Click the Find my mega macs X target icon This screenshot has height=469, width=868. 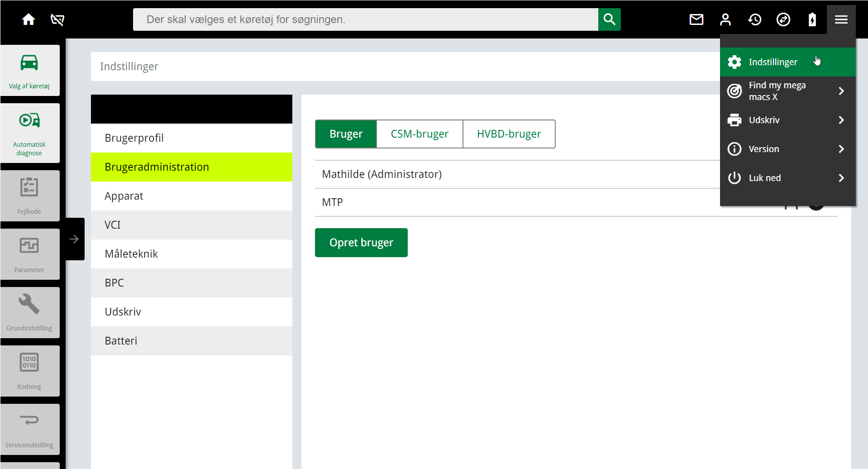pos(734,91)
